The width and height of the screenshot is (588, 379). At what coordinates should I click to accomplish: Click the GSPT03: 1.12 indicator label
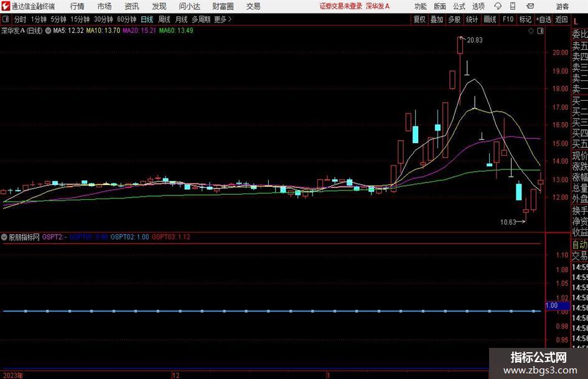170,237
